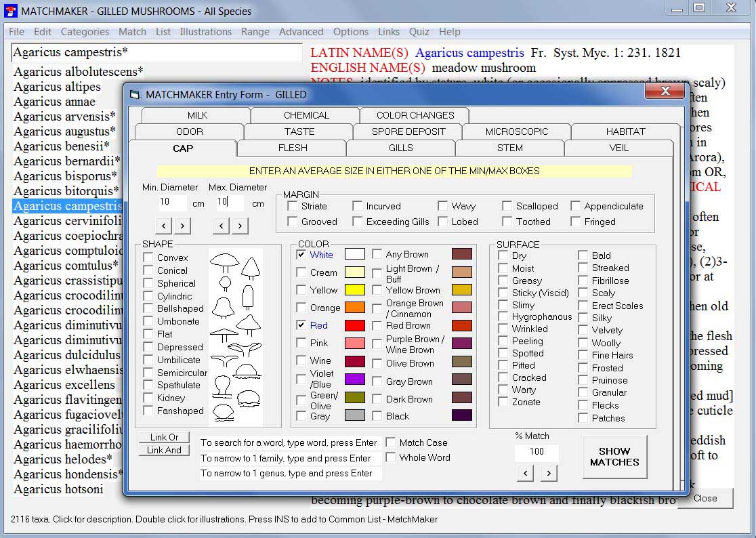Click the black color swatch
This screenshot has width=756, height=538.
462,415
